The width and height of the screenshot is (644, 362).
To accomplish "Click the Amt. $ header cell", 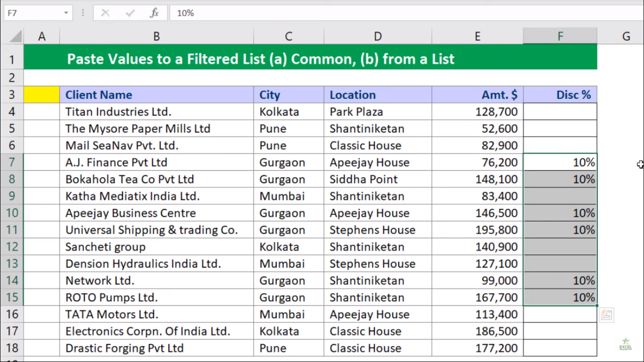I will point(477,95).
